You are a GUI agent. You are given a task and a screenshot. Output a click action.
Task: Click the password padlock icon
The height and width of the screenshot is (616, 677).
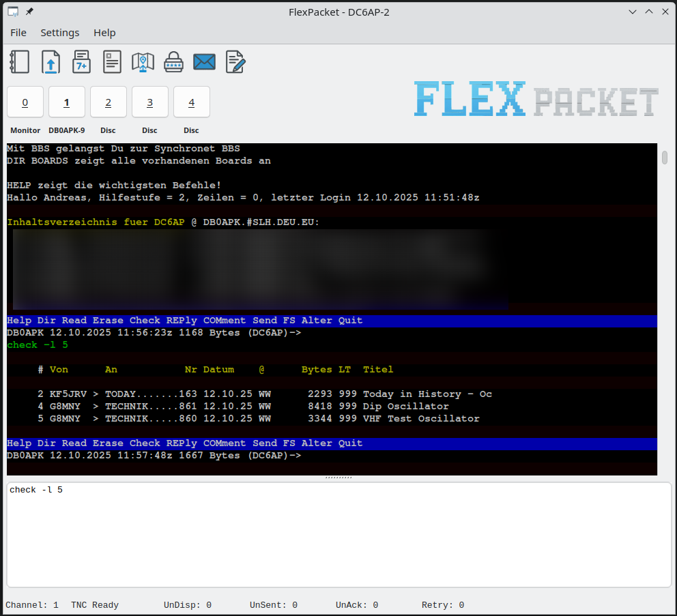point(173,62)
